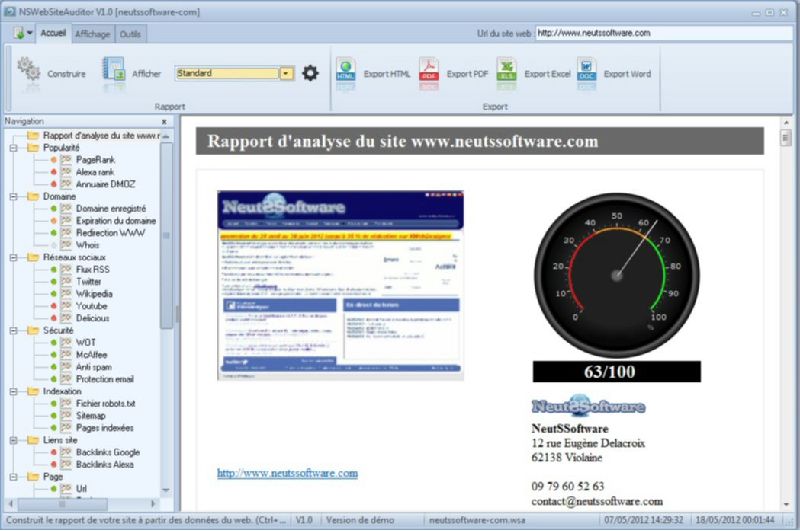The width and height of the screenshot is (800, 531).
Task: Collapse the Sécurité tree node
Action: (x=14, y=330)
